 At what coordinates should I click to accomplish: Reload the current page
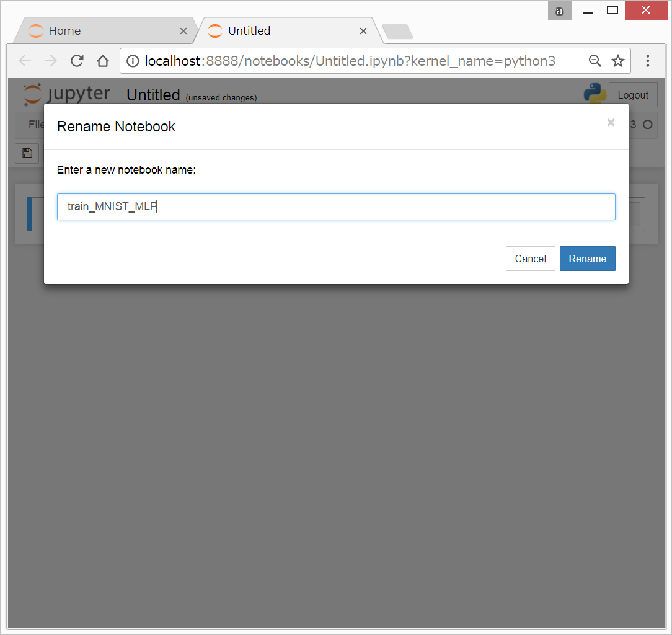[x=77, y=61]
